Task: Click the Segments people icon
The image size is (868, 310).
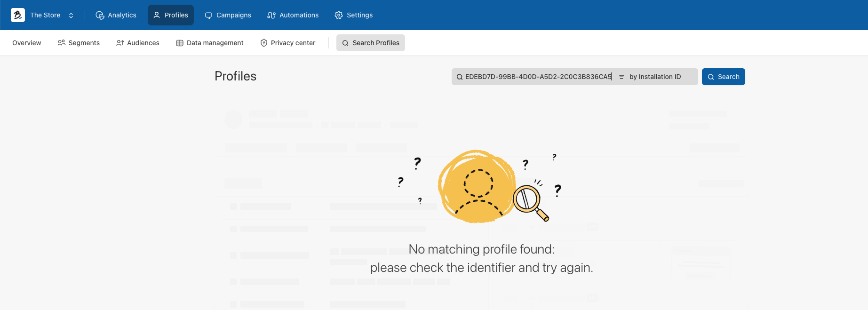Action: (61, 43)
